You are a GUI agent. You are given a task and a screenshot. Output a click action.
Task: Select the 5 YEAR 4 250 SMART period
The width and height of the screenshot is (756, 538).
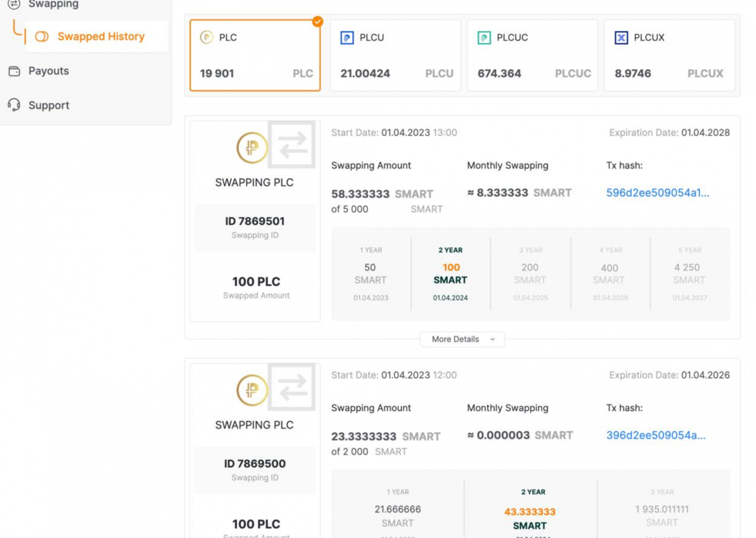tap(689, 273)
